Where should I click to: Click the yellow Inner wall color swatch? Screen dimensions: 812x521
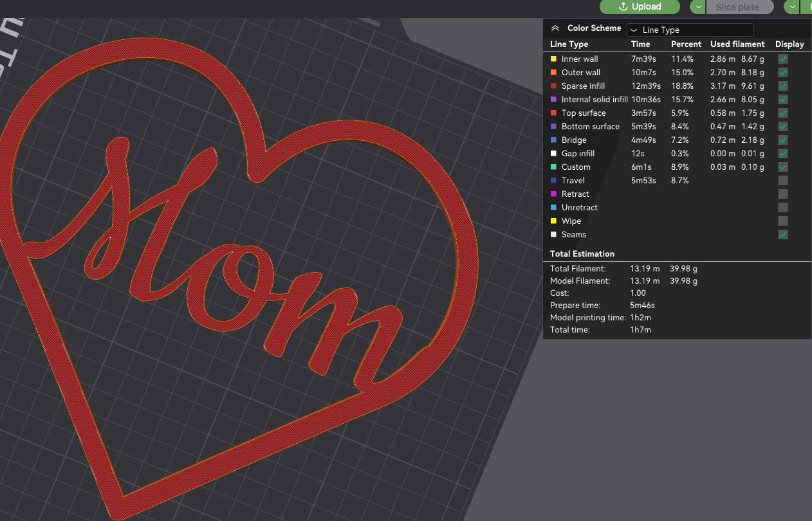(554, 59)
